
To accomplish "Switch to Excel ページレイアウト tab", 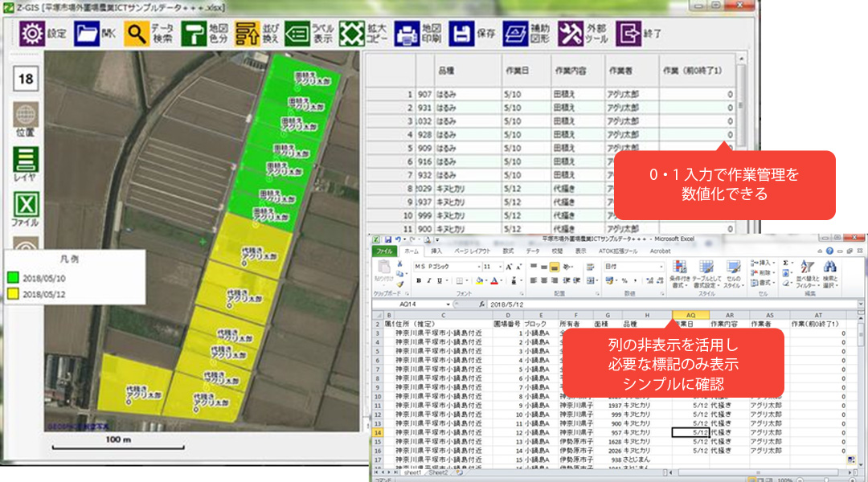I will point(473,251).
